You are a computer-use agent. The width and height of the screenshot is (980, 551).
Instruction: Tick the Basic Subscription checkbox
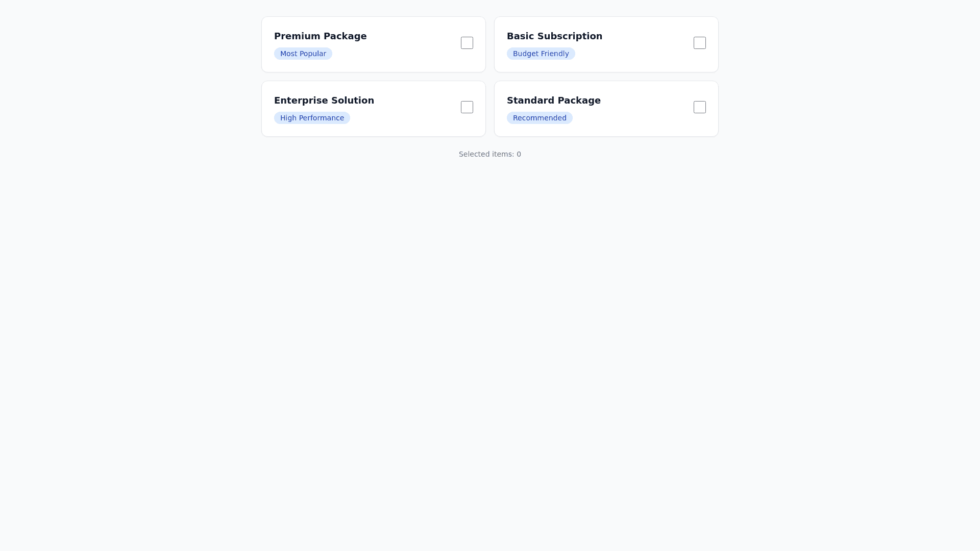point(700,43)
